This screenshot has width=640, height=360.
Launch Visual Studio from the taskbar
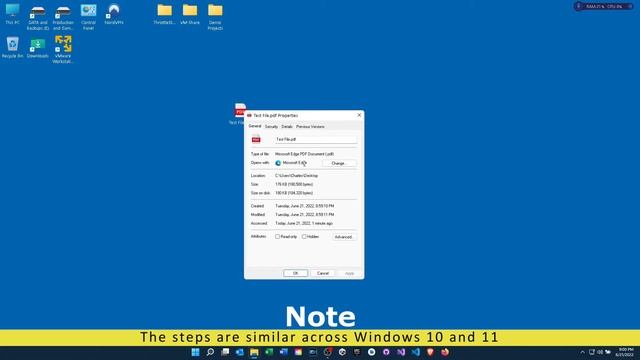pyautogui.click(x=401, y=352)
